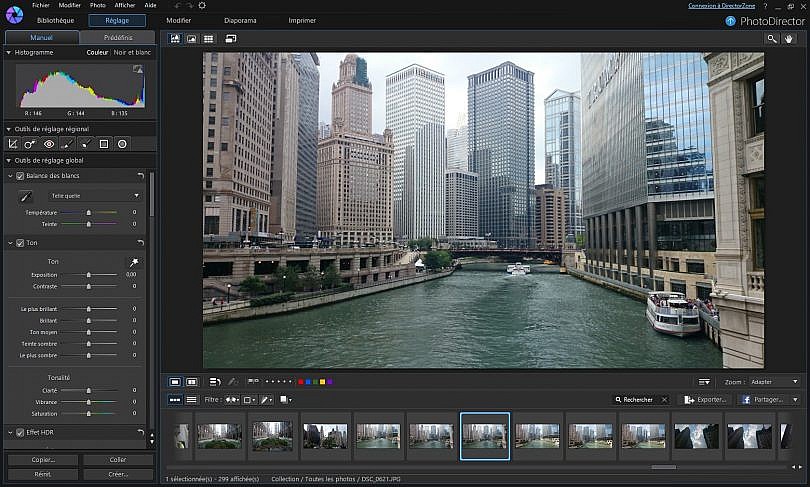
Task: Click the Exporter button
Action: pos(705,400)
